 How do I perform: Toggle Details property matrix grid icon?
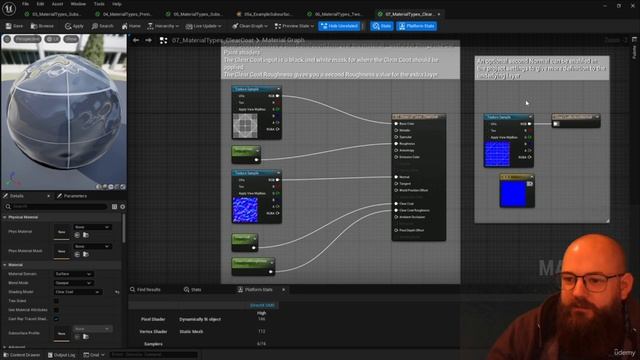[x=114, y=207]
